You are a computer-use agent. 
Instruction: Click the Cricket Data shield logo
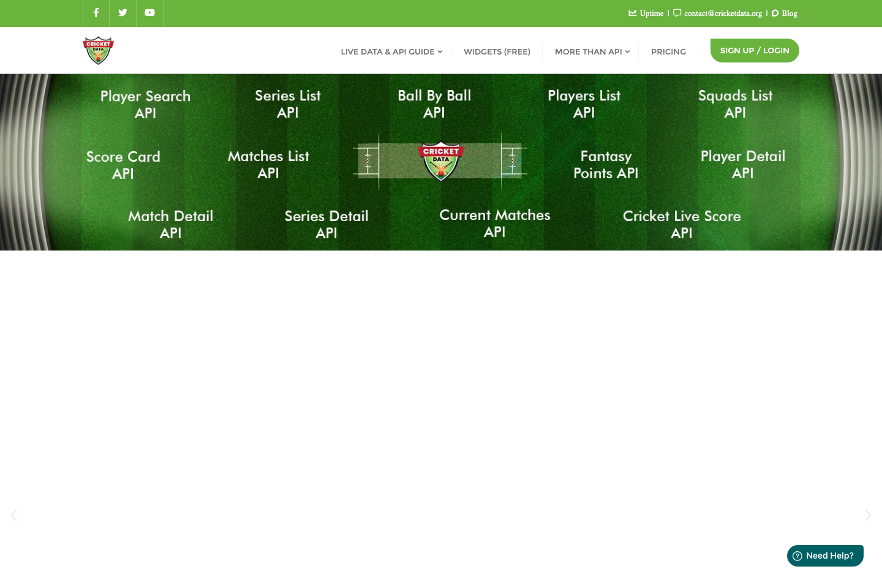[x=98, y=50]
